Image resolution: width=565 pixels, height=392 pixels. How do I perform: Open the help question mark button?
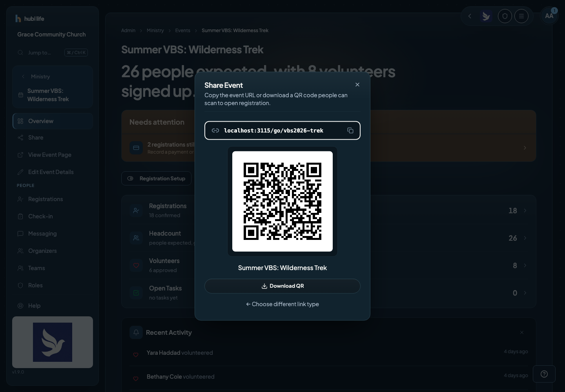pos(544,374)
